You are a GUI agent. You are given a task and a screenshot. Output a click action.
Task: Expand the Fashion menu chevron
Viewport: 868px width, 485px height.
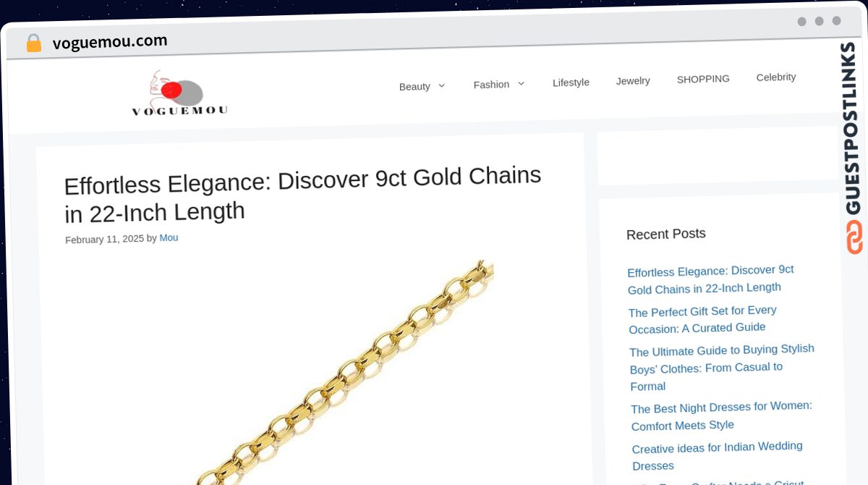point(521,84)
